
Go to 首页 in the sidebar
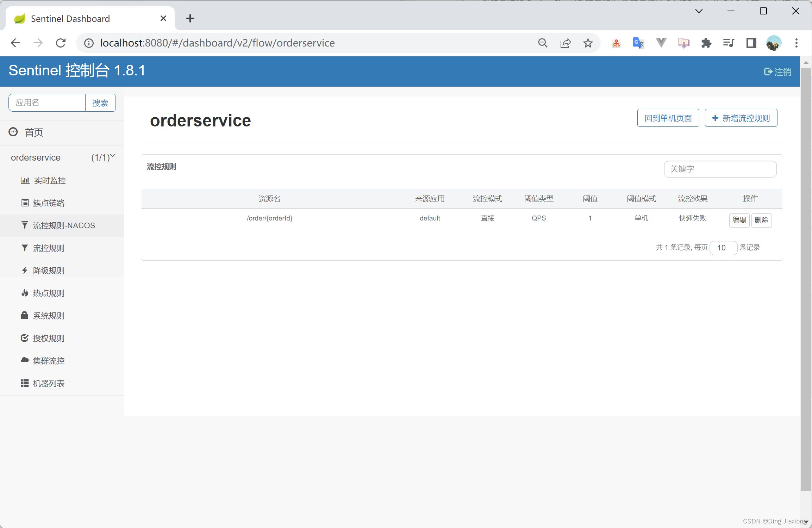pyautogui.click(x=62, y=132)
